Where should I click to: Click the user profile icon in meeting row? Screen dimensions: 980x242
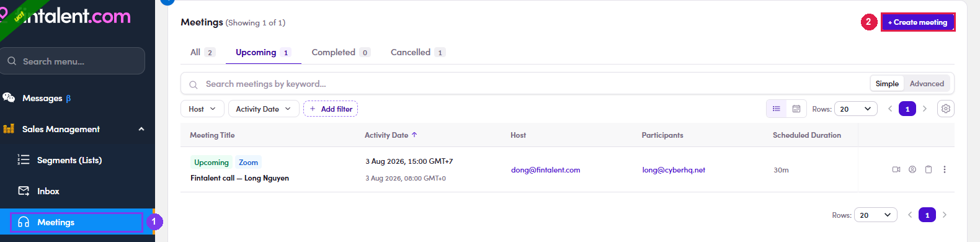click(912, 169)
